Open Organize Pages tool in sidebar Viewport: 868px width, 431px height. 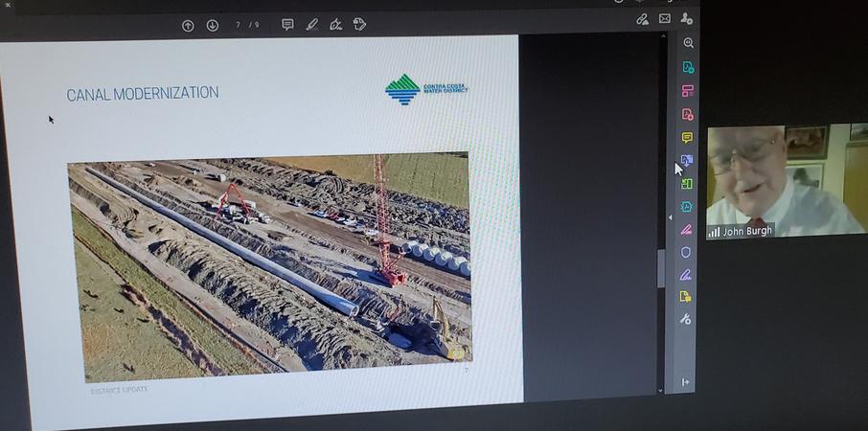(687, 91)
